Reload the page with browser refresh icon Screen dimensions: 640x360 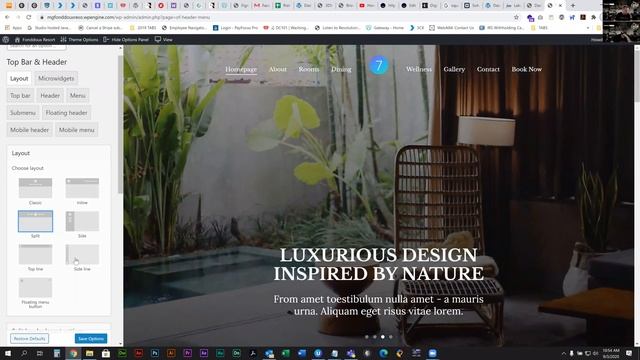pyautogui.click(x=29, y=17)
